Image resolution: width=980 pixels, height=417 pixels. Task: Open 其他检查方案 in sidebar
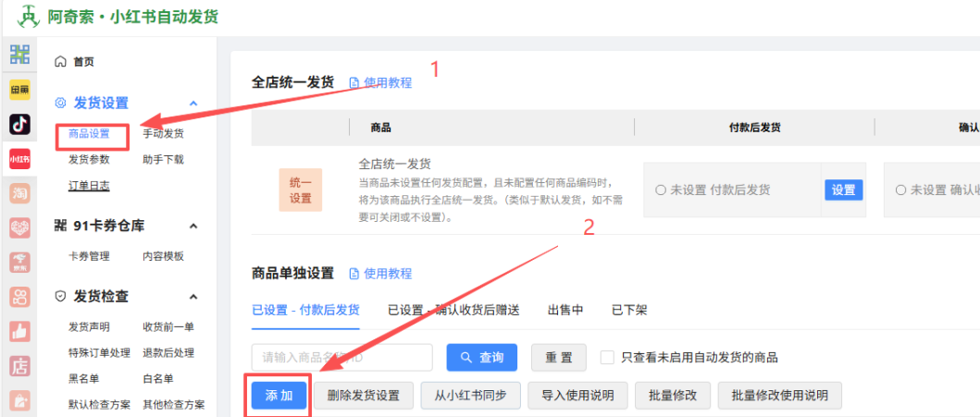tap(174, 404)
